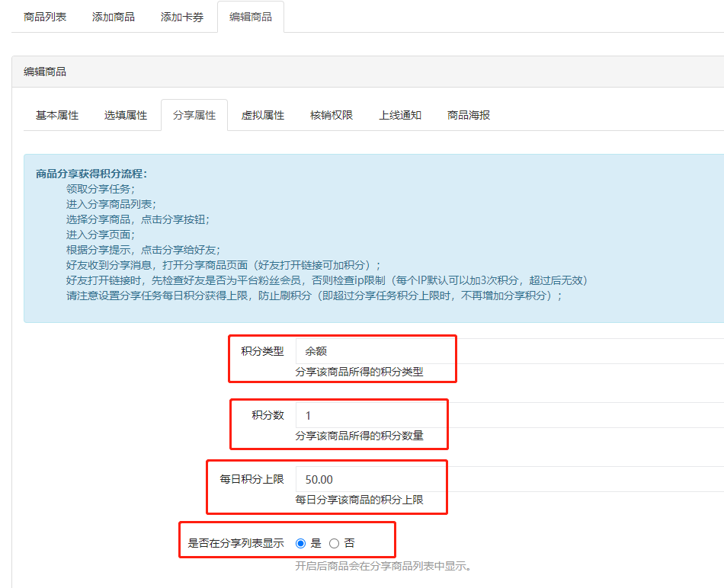Click the 是否在分享列表显示 label

point(235,544)
